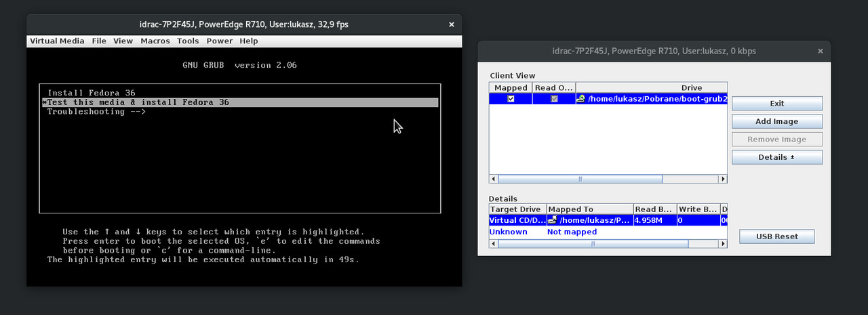The height and width of the screenshot is (315, 868).
Task: Close the iDRAC console viewer window
Action: 452,24
